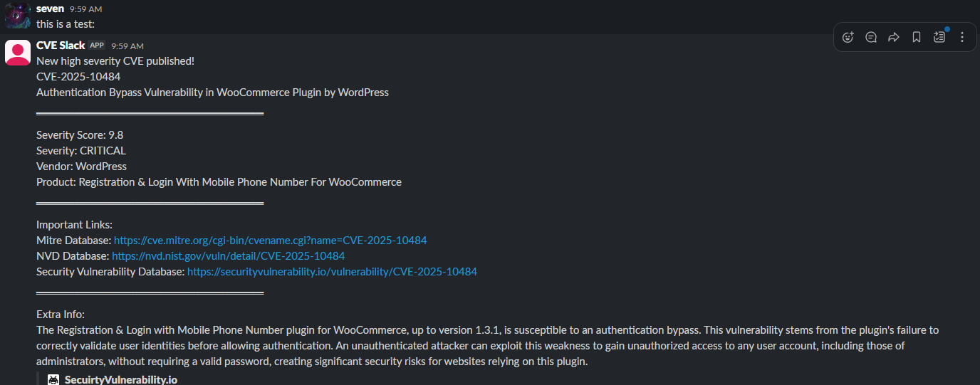Reply in thread using the speech bubble icon

[x=870, y=38]
